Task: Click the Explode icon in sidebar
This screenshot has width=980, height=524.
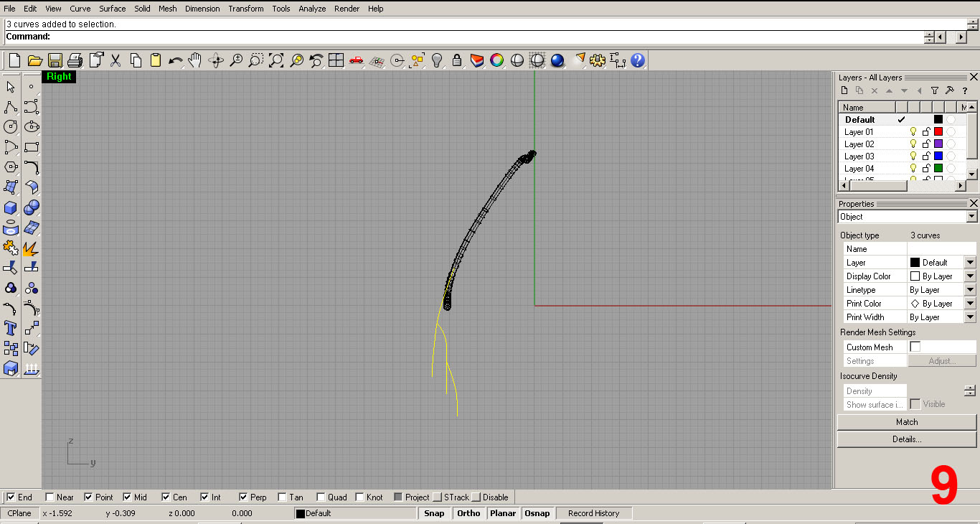Action: point(31,248)
